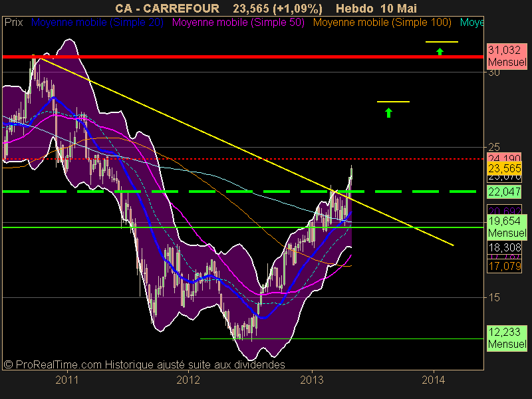The width and height of the screenshot is (532, 399).
Task: Click 'Hebdo 10 Mai' in the title
Action: 376,9
